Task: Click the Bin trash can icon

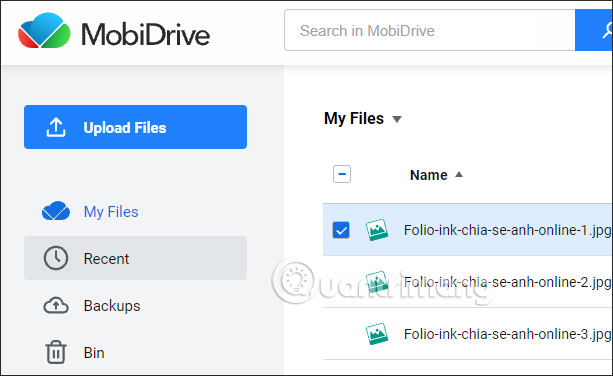Action: coord(56,352)
